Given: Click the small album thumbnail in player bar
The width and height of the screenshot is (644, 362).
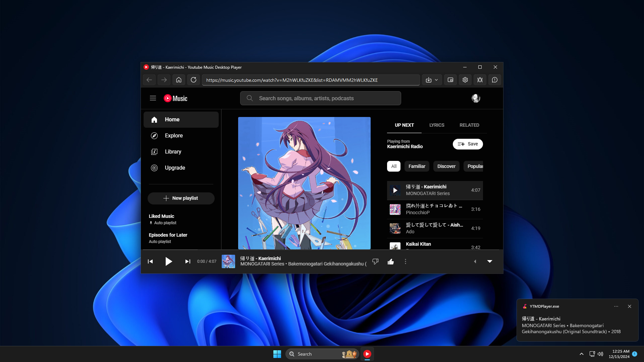Looking at the screenshot, I should (x=228, y=261).
